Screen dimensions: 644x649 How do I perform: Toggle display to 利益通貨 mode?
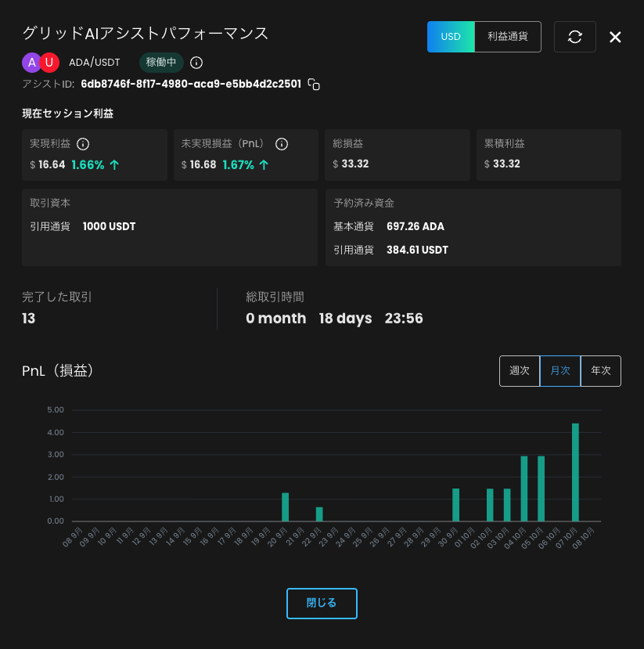click(507, 37)
